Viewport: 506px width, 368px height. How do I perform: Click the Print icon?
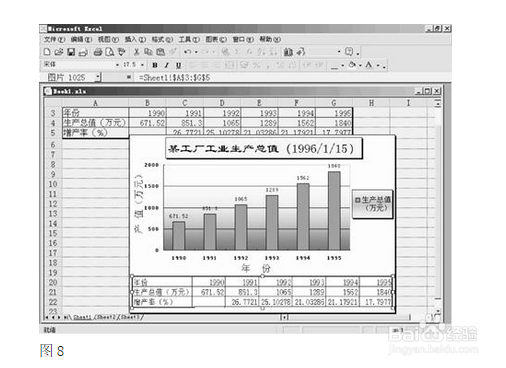tap(98, 52)
